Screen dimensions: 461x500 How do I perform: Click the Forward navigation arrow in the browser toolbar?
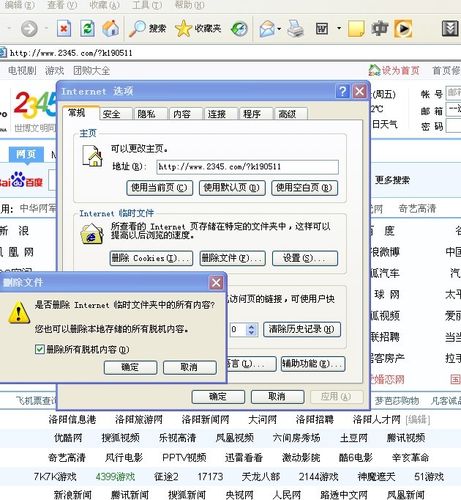[29, 29]
